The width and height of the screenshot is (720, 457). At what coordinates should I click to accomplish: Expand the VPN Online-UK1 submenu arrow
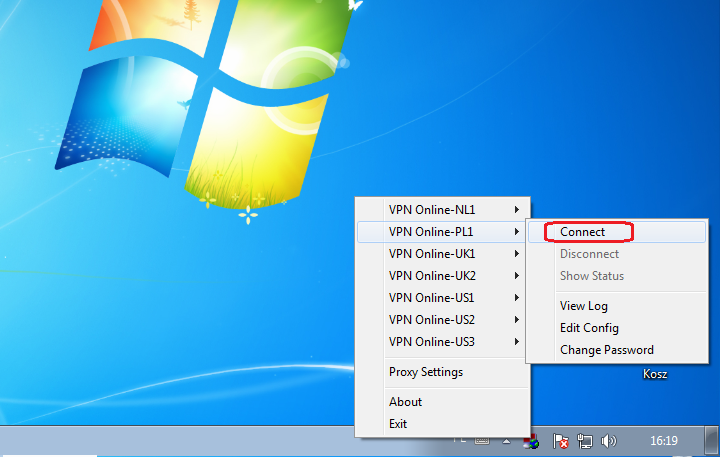[517, 254]
